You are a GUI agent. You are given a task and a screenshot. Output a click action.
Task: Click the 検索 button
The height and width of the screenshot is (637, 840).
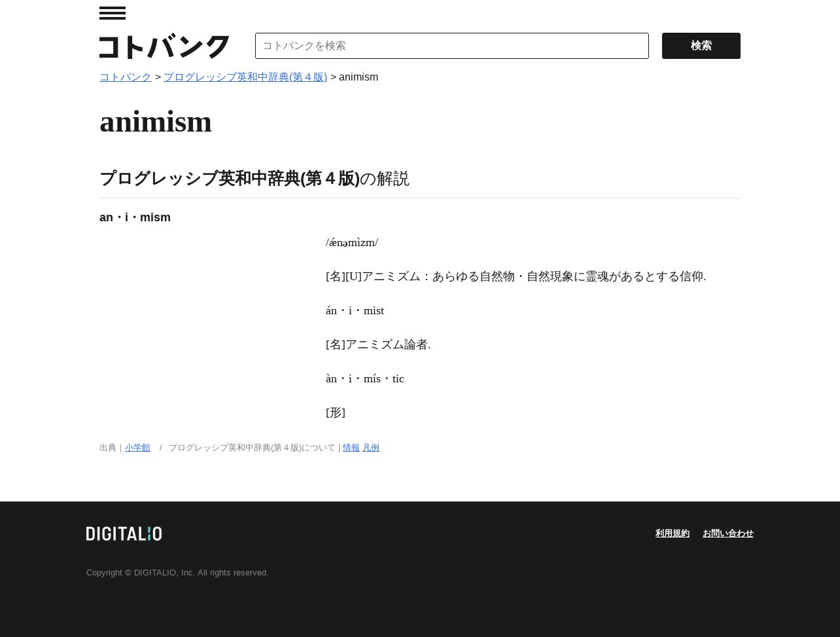click(x=701, y=46)
